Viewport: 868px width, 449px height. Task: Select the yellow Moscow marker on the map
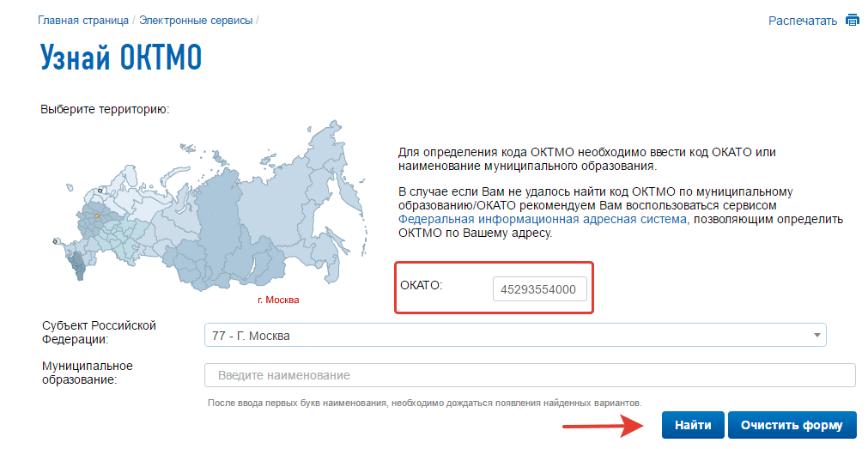click(x=97, y=217)
